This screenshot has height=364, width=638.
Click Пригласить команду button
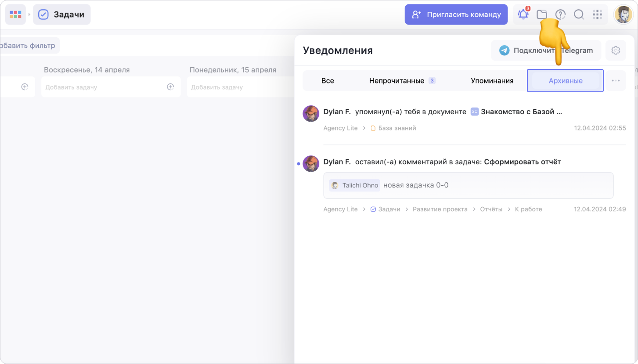coord(456,14)
